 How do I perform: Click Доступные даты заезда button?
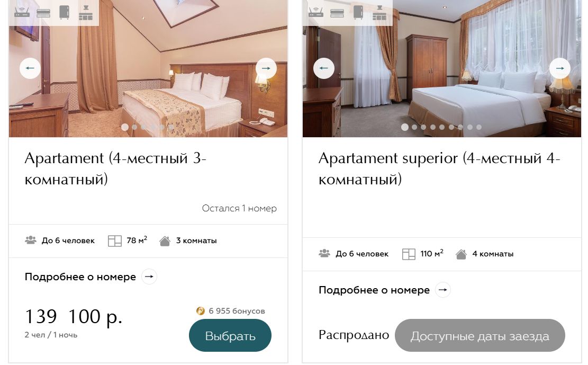coord(480,336)
